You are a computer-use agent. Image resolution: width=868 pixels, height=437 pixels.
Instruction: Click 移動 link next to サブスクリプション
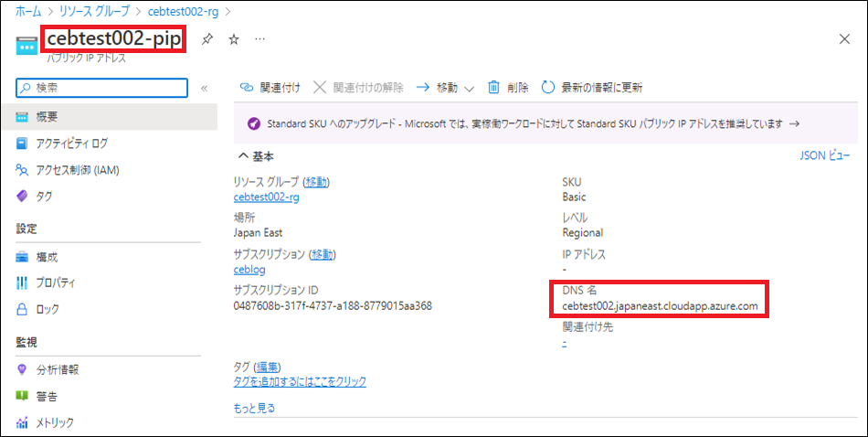(323, 254)
